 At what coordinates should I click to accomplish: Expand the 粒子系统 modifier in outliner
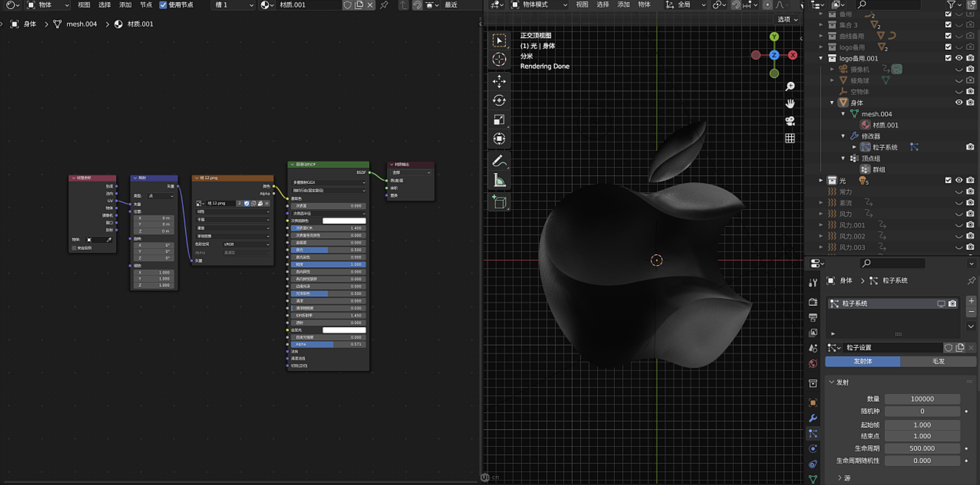(854, 147)
